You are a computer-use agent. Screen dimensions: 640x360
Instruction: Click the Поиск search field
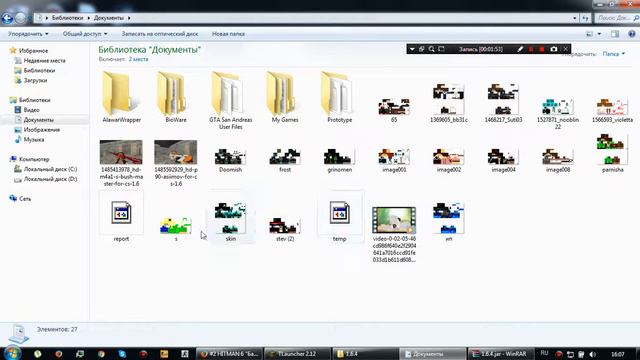[x=616, y=18]
